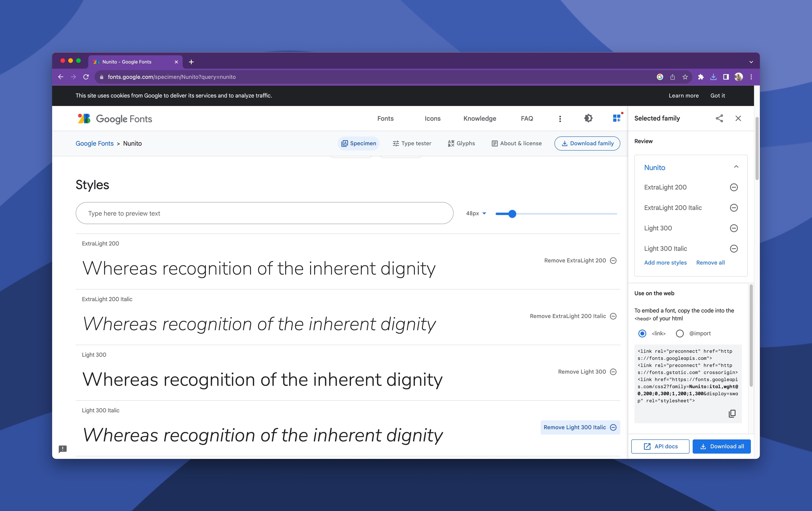
Task: Adjust the font size slider
Action: tap(512, 214)
